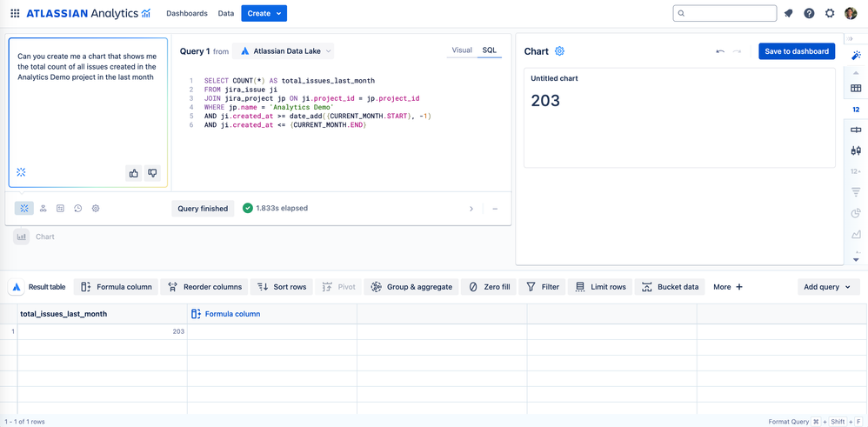
Task: Open the Create dropdown menu
Action: coord(264,13)
